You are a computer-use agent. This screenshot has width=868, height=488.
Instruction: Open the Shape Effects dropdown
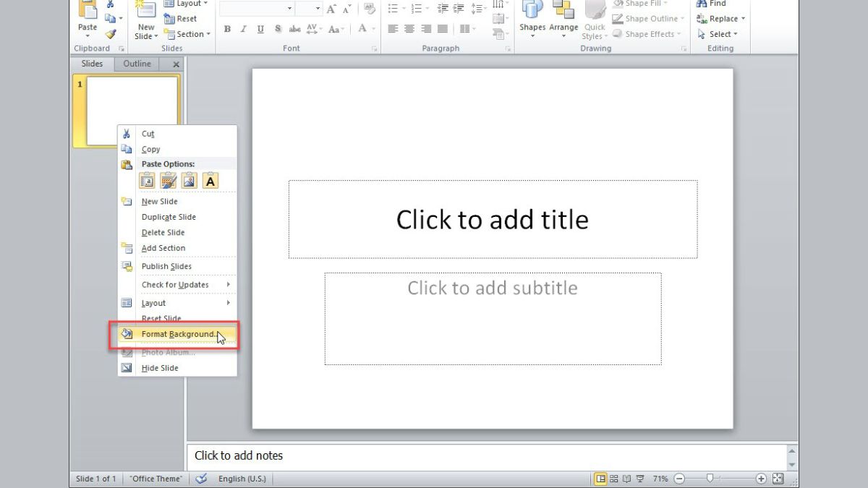coord(648,33)
